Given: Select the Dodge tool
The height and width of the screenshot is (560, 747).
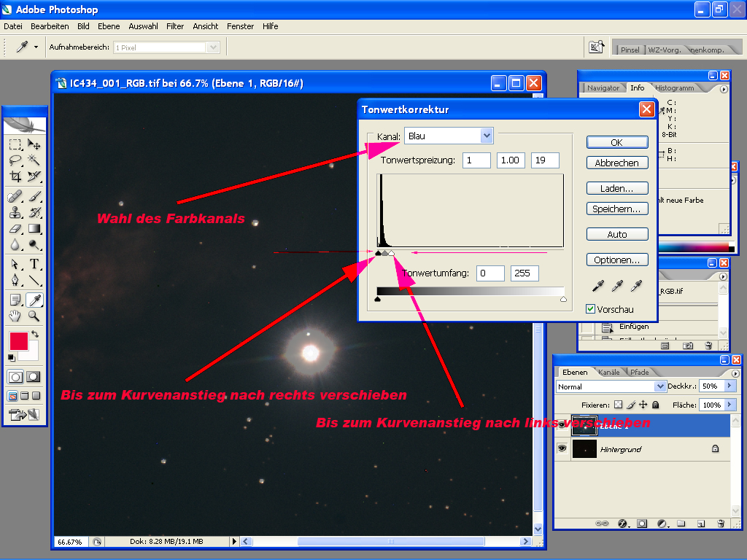Looking at the screenshot, I should click(34, 245).
